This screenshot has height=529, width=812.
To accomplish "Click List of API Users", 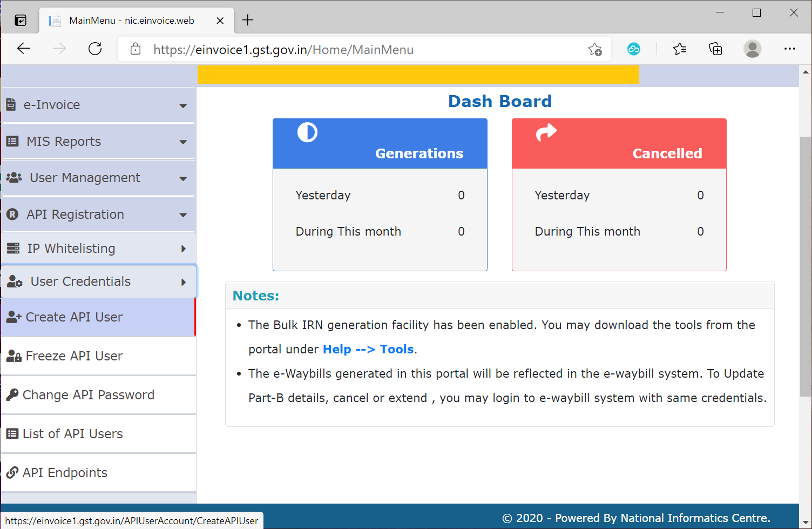I will point(72,433).
